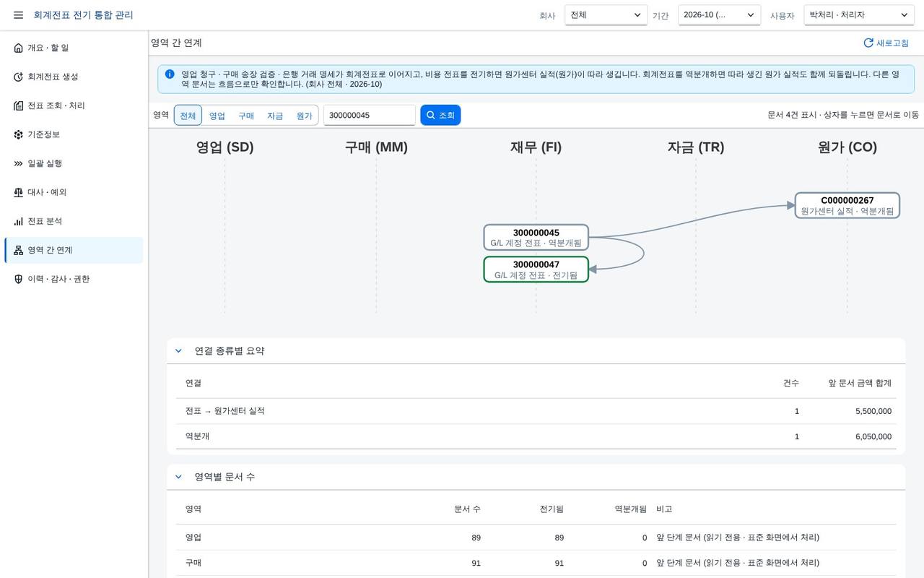Image resolution: width=924 pixels, height=578 pixels.
Task: Click the 영업 row in 영역별 문서 수 table
Action: (536, 538)
